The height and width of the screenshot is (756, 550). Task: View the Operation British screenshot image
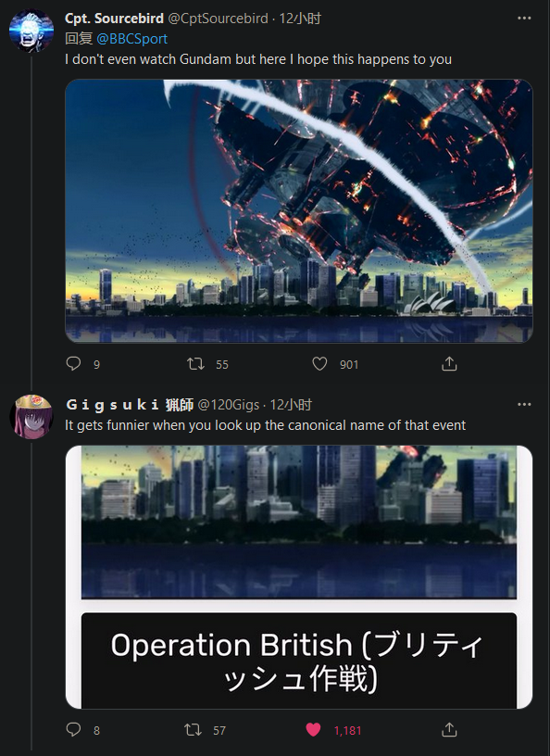click(299, 577)
